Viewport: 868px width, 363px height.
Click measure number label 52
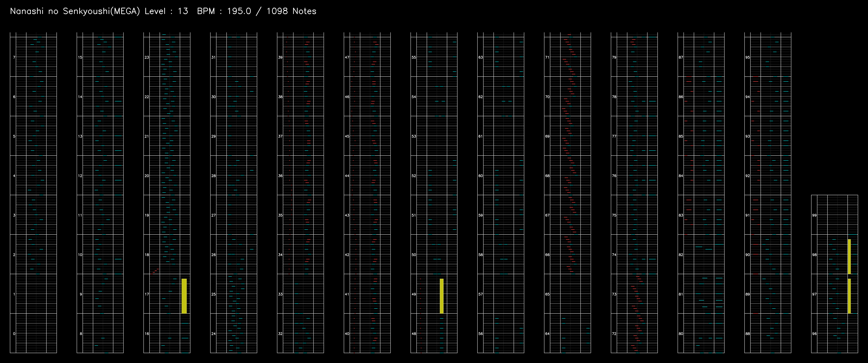(414, 176)
